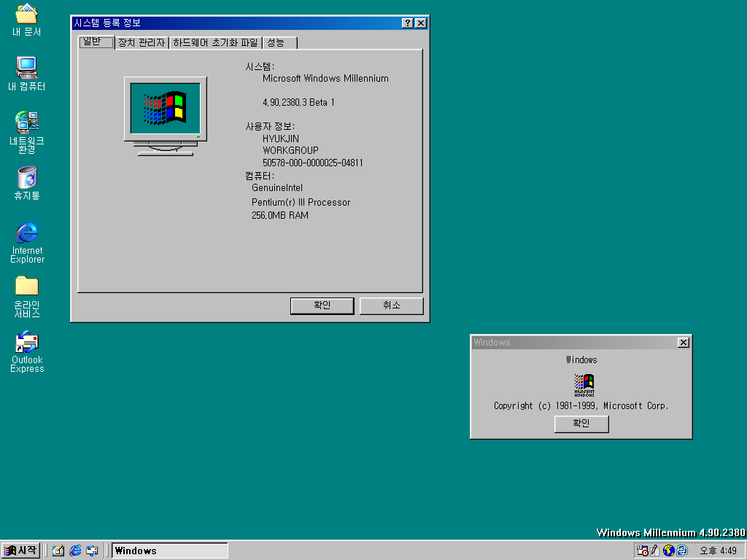Click the 256.0MB RAM text
Viewport: 747px width, 560px height.
point(279,215)
